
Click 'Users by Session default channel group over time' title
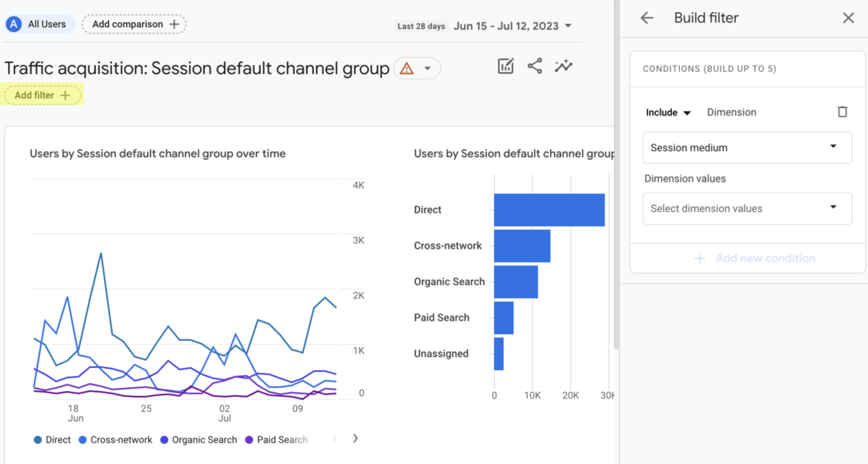coord(158,154)
